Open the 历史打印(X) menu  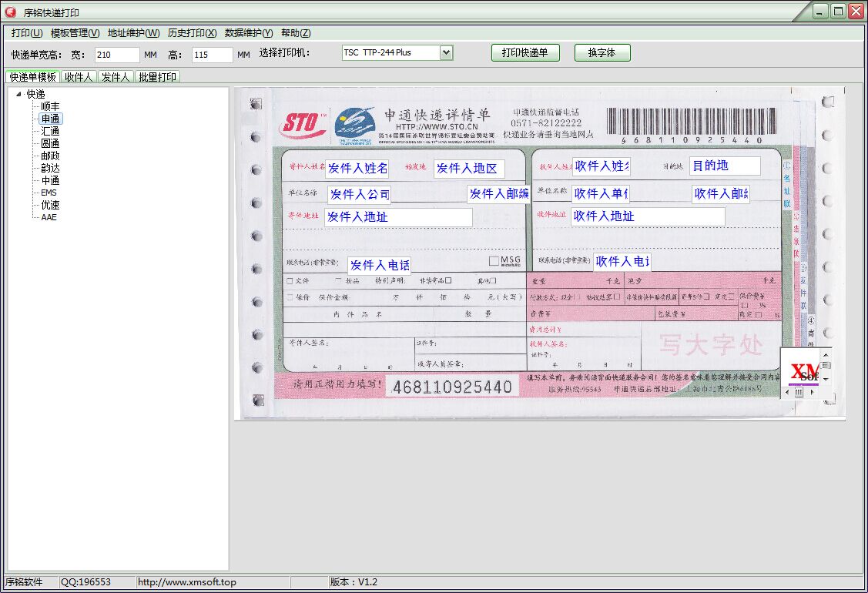coord(192,33)
